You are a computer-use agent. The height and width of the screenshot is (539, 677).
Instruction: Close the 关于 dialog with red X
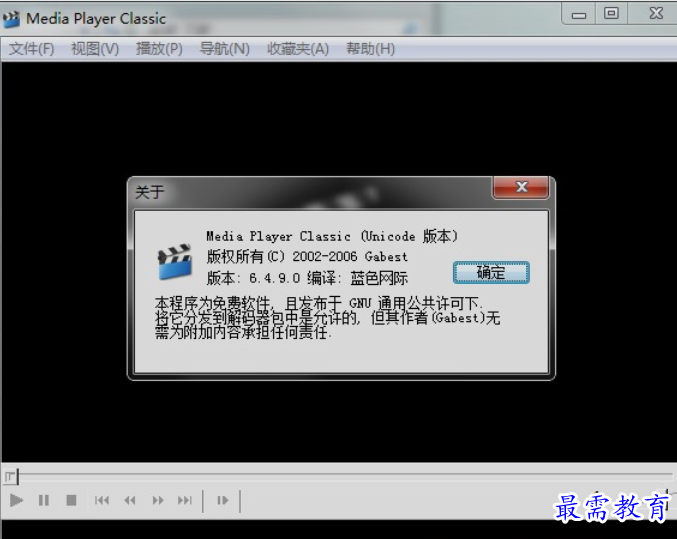pos(521,187)
